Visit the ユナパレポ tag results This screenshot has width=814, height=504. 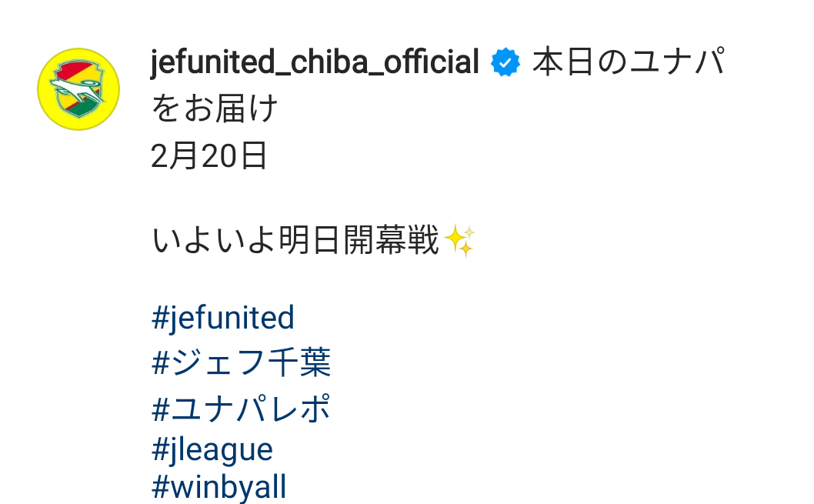(x=242, y=408)
